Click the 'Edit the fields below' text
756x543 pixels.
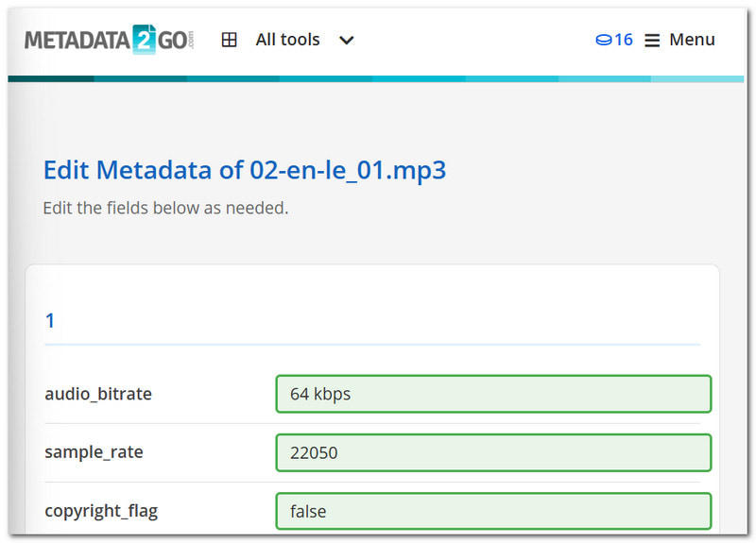point(166,208)
